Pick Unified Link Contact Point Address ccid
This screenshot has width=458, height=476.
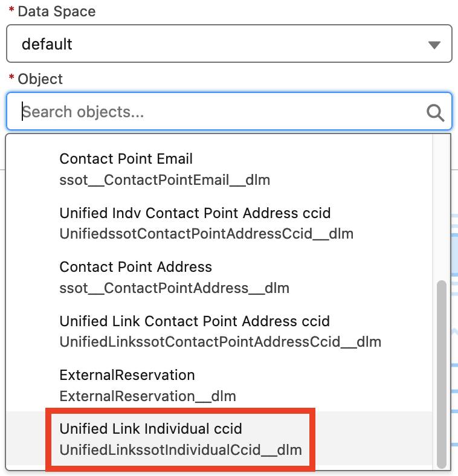219,331
